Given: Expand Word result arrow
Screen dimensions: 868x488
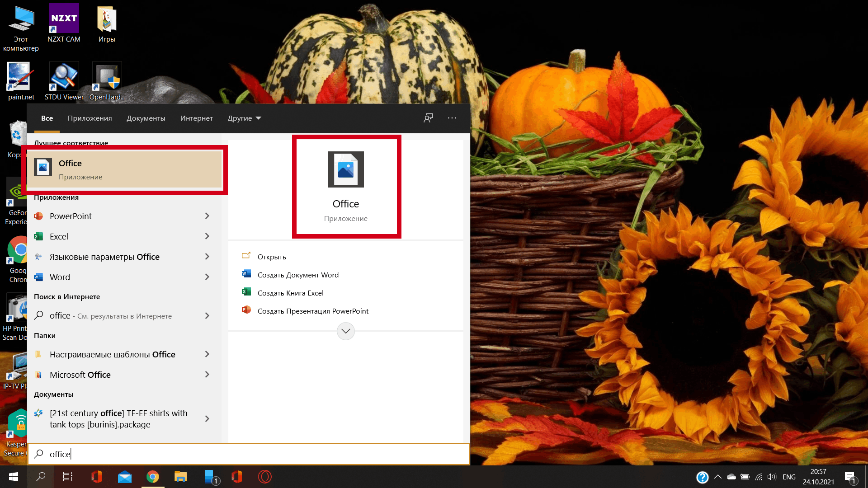Looking at the screenshot, I should 207,277.
